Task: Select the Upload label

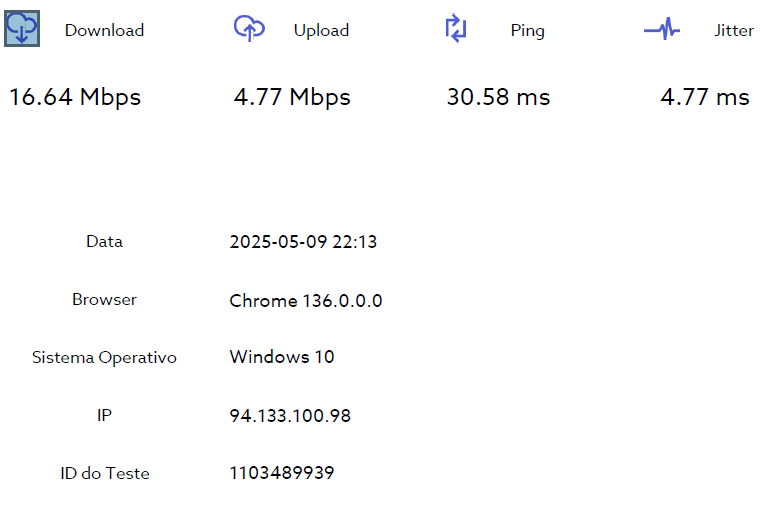Action: [321, 30]
